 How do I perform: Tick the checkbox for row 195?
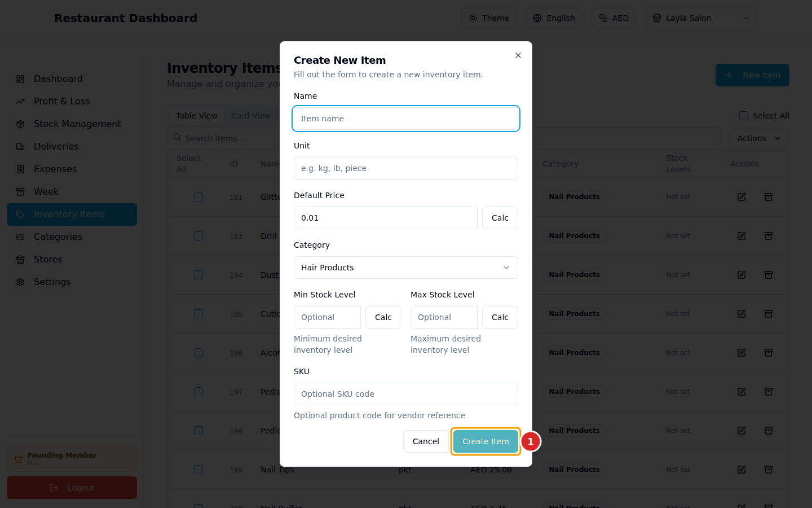(x=198, y=314)
